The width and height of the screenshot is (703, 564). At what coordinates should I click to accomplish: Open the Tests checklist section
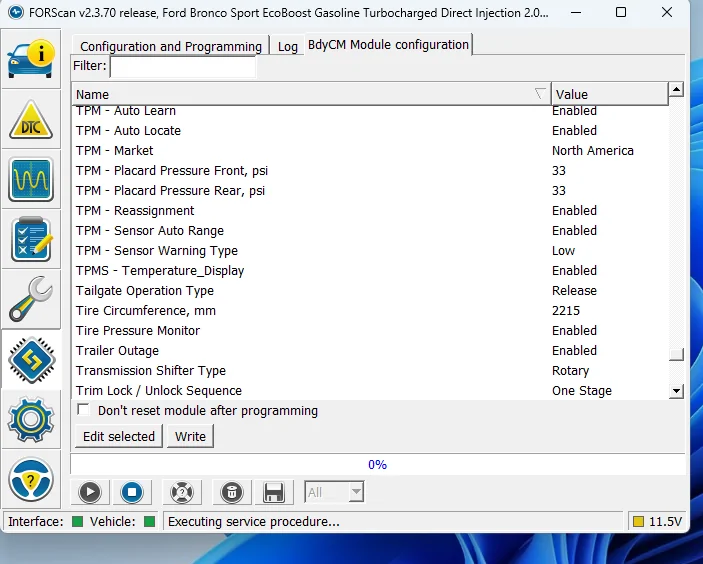point(31,240)
